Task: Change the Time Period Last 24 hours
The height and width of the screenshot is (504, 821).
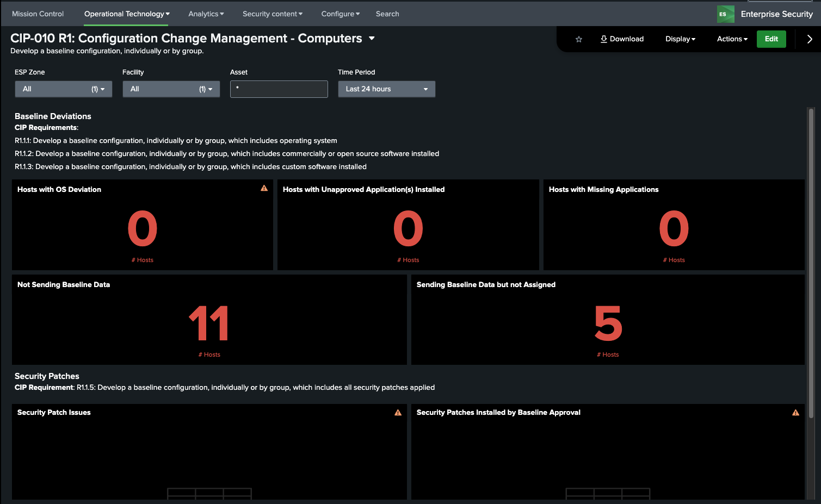Action: pos(386,89)
